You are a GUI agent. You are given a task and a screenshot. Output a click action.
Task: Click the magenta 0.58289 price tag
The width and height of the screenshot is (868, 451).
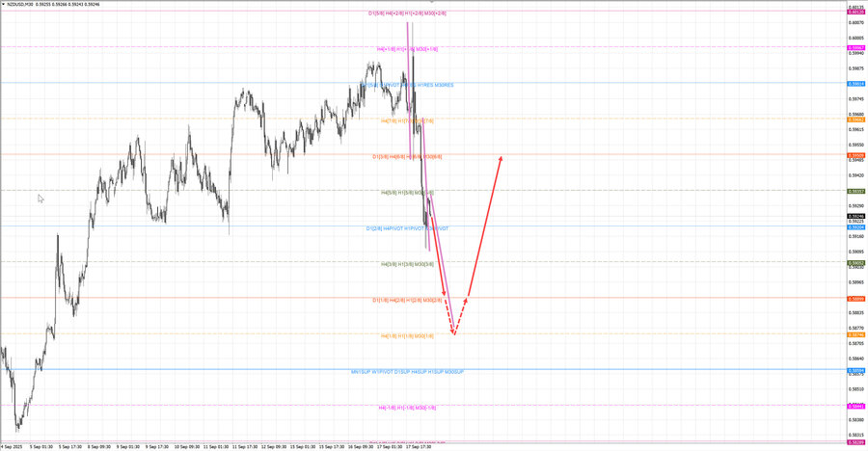tap(855, 442)
